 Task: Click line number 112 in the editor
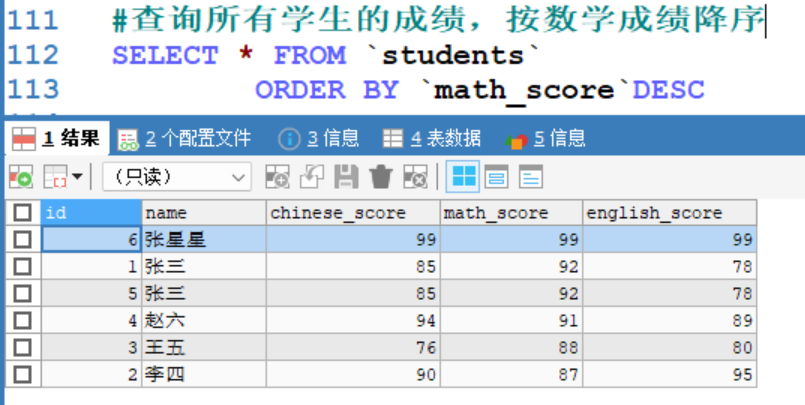[x=33, y=55]
